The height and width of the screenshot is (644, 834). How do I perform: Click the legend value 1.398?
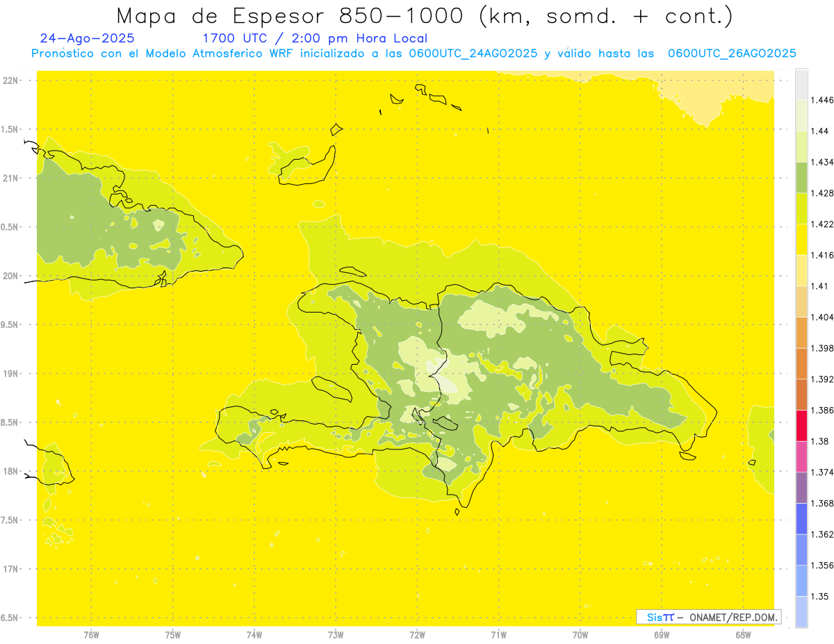click(x=822, y=348)
